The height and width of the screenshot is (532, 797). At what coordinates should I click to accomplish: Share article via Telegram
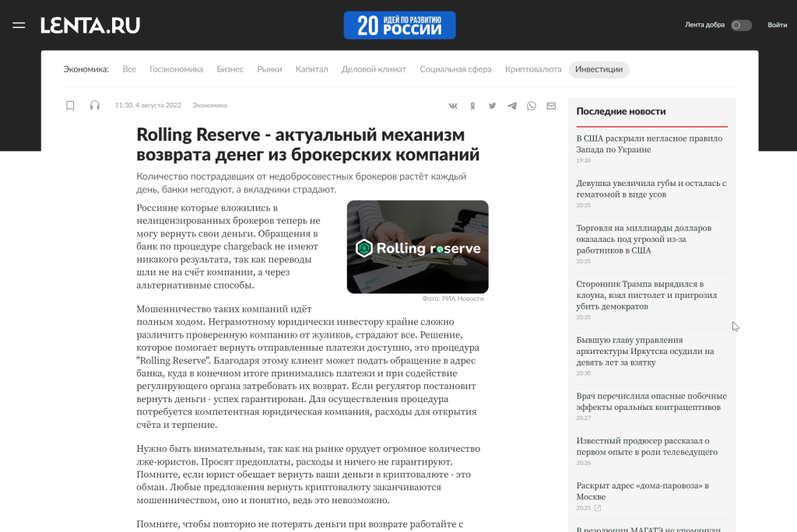(511, 106)
